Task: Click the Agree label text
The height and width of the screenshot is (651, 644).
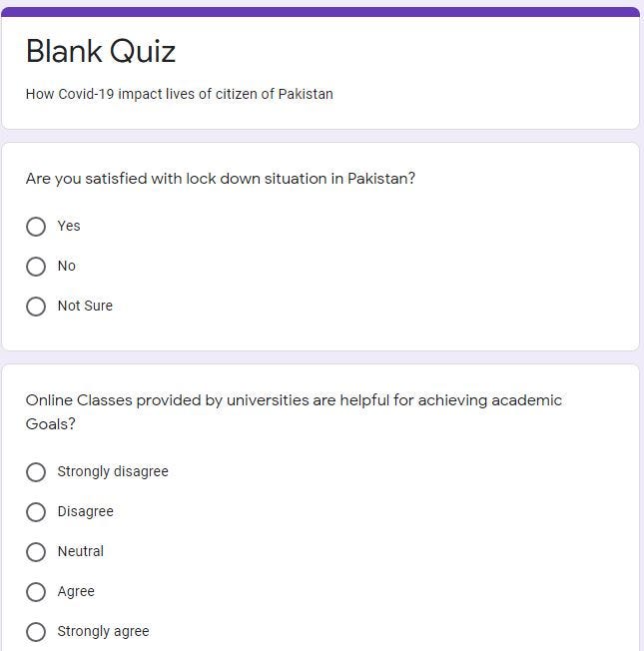Action: tap(76, 591)
